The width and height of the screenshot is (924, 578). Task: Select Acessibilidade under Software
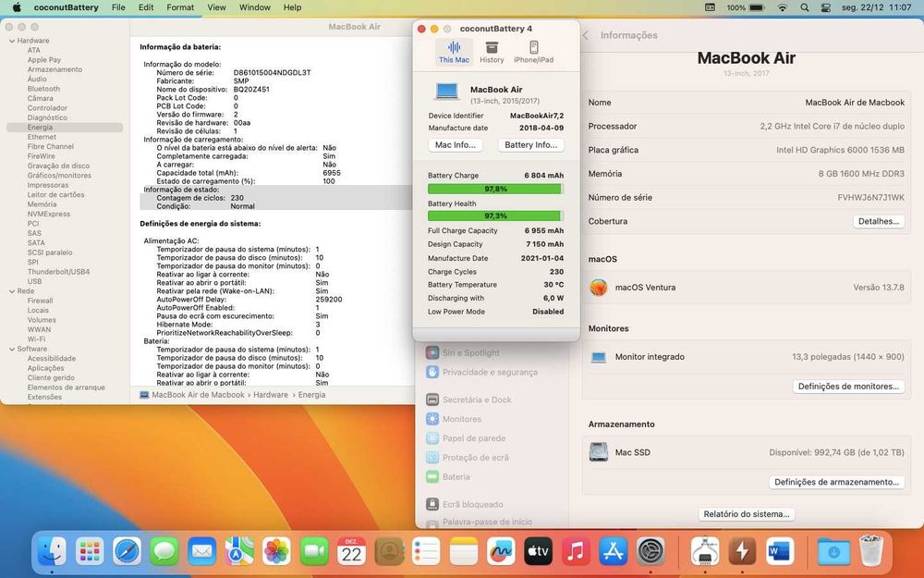click(x=51, y=359)
